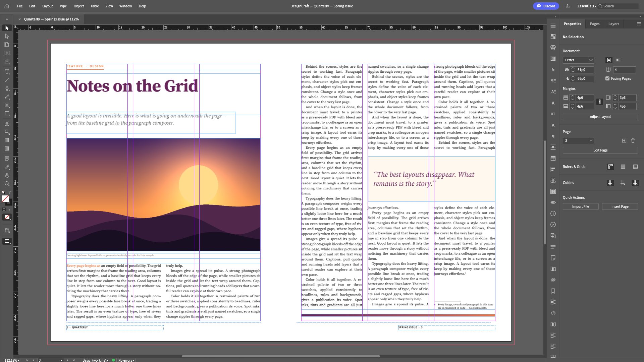Open the Letter page size dropdown
This screenshot has height=362, width=644.
579,60
